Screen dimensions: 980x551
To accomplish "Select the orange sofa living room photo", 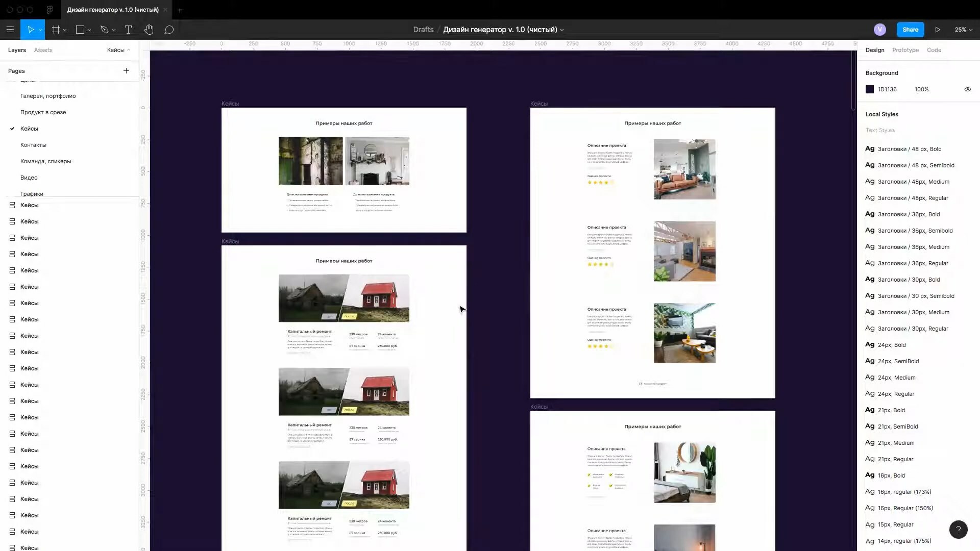I will click(x=684, y=169).
